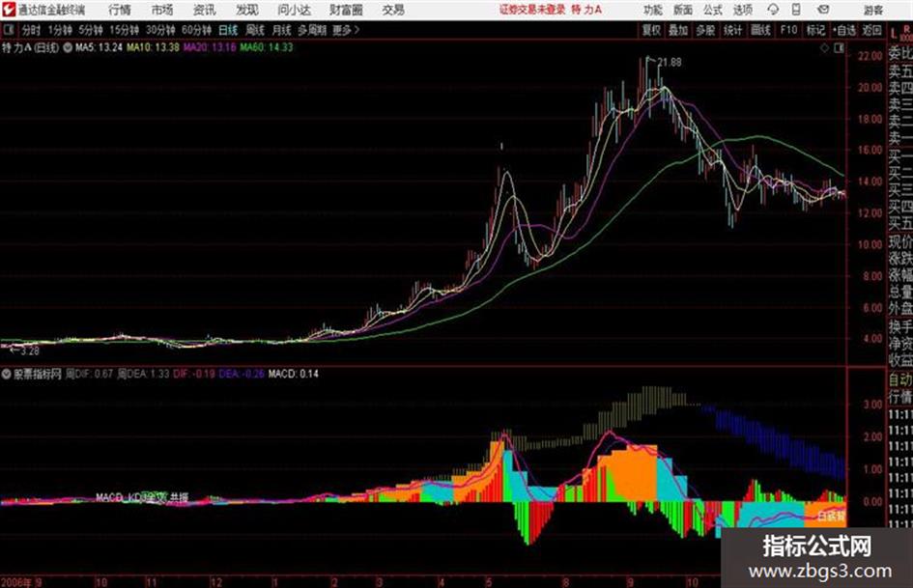Expand the 股票指标网 sub-chart indicator dropdown
The height and width of the screenshot is (588, 913).
coord(7,374)
